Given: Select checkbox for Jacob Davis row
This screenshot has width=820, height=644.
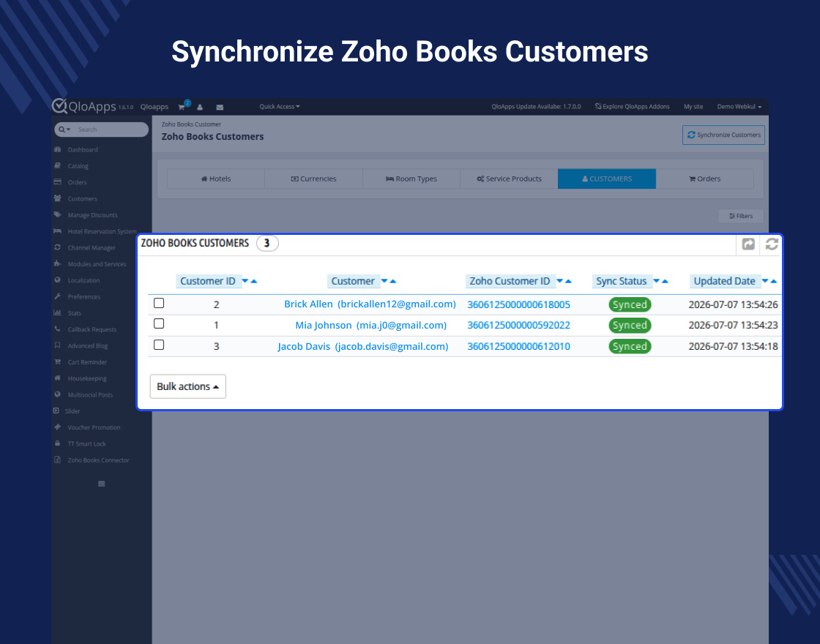Looking at the screenshot, I should [x=159, y=345].
